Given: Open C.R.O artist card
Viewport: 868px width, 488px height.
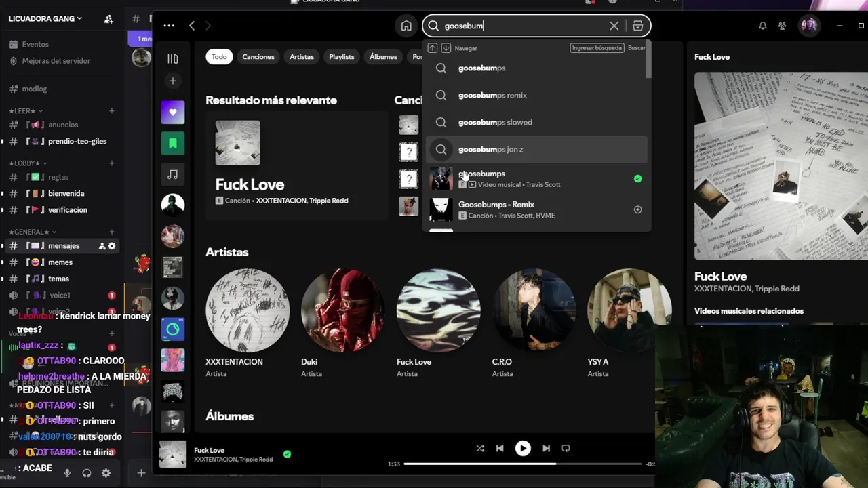Looking at the screenshot, I should tap(534, 323).
